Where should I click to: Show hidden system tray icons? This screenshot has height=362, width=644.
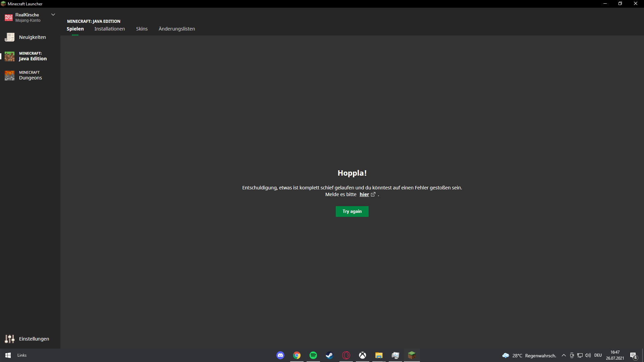[564, 356]
